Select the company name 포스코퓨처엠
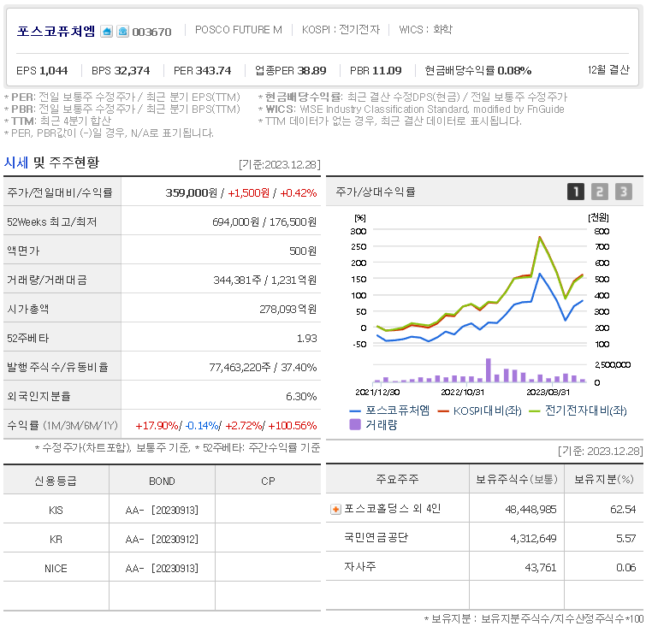Viewport: 652px width, 644px height. pyautogui.click(x=56, y=31)
